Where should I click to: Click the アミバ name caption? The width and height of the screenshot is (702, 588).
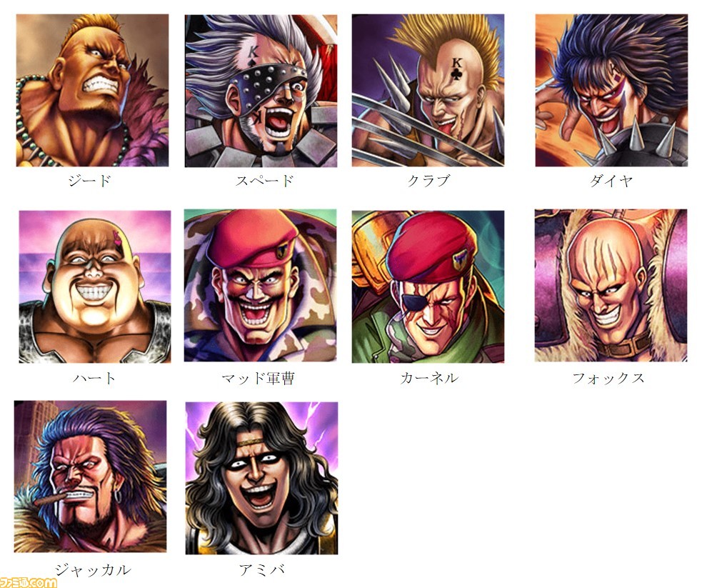(261, 570)
